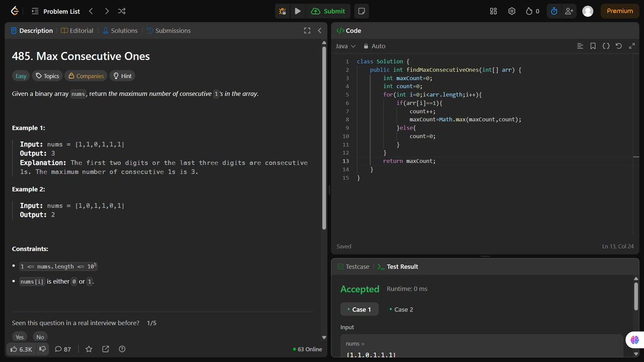Click the debug bug icon

282,11
